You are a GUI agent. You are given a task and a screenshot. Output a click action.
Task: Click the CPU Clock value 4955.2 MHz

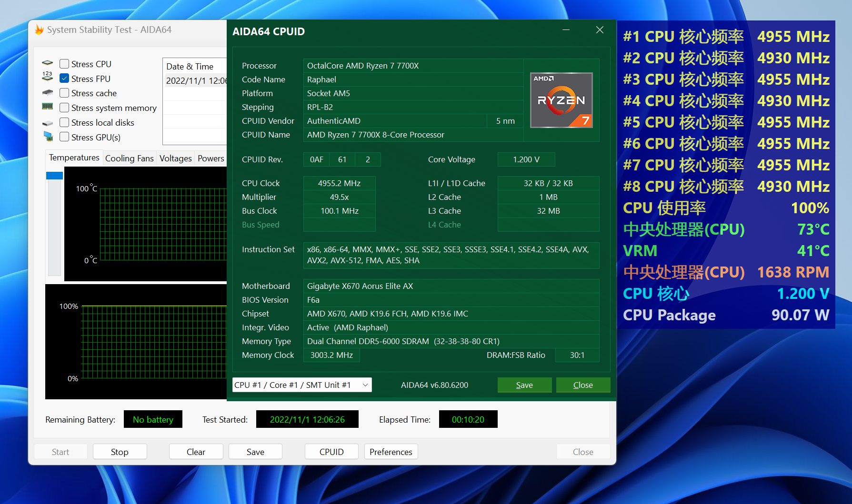pos(339,183)
